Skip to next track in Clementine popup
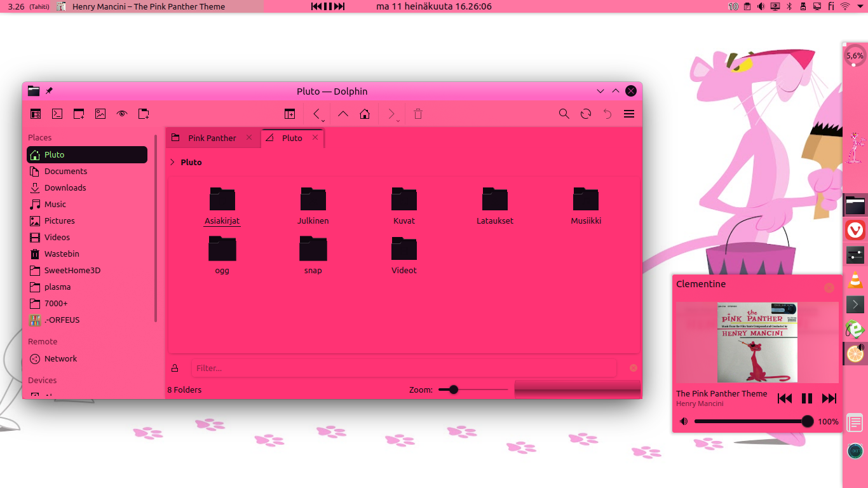 [829, 398]
